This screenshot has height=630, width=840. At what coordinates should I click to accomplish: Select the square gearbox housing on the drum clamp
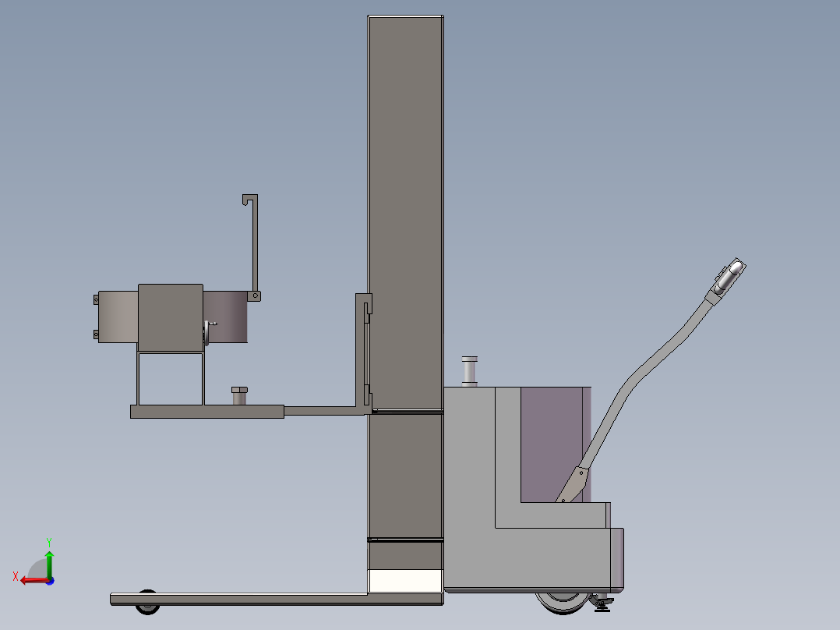coord(171,318)
